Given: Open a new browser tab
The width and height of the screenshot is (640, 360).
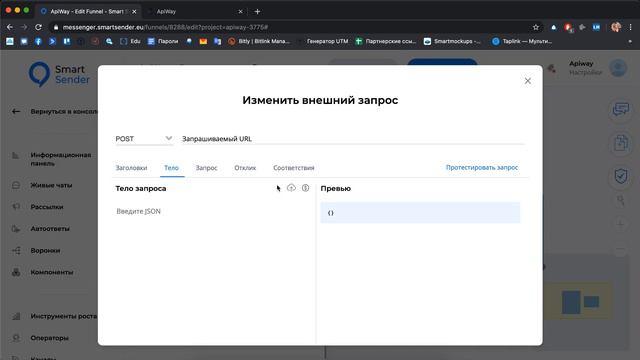Looking at the screenshot, I should pos(257,11).
